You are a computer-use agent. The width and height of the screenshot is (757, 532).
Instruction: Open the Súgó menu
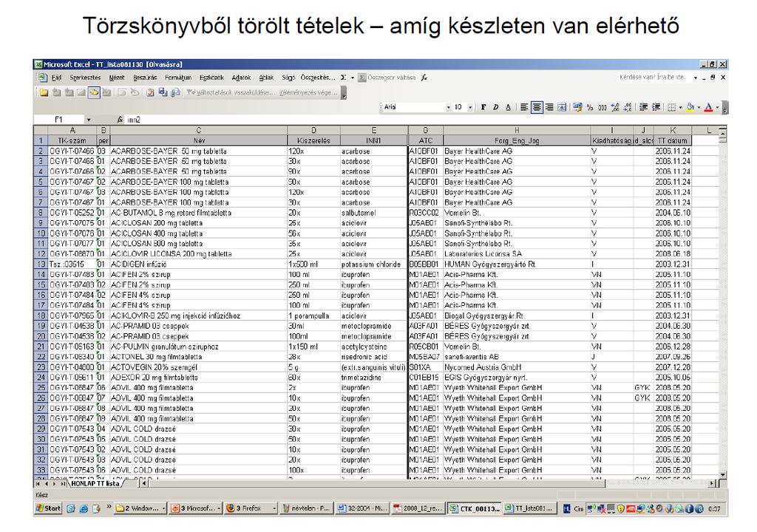288,78
